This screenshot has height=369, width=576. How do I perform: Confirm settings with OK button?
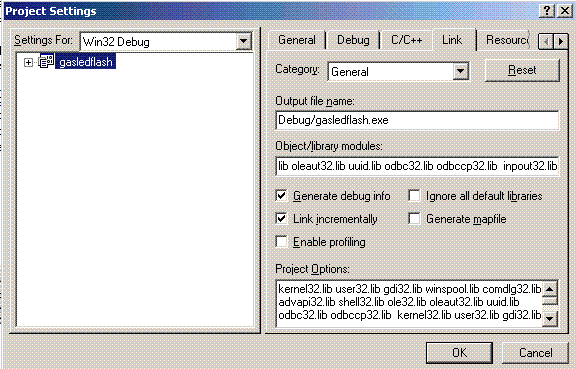click(x=459, y=353)
